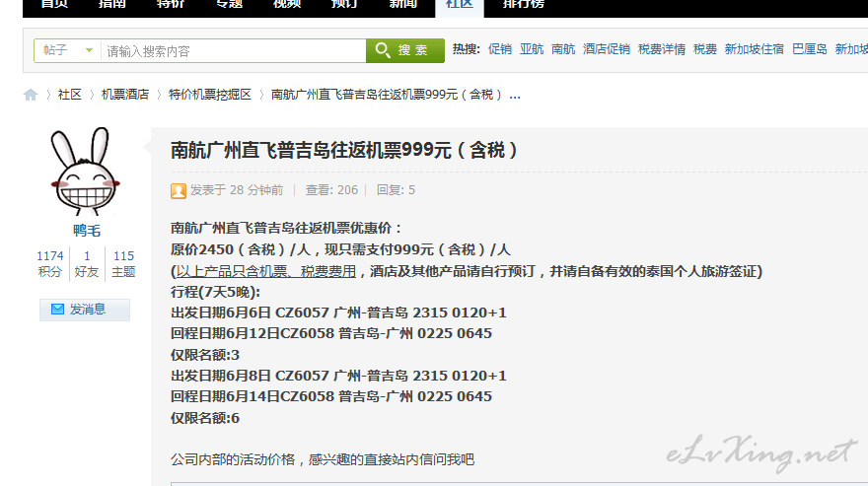
Task: Click the 巴厘岛 hot search keyword
Action: 810,49
